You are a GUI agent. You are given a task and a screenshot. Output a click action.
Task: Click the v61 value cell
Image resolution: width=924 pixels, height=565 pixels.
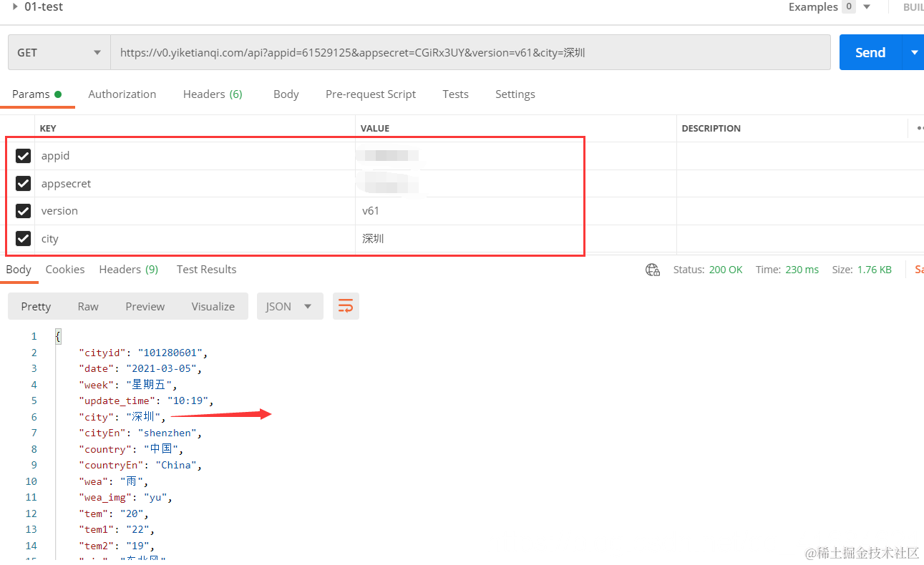pos(515,211)
